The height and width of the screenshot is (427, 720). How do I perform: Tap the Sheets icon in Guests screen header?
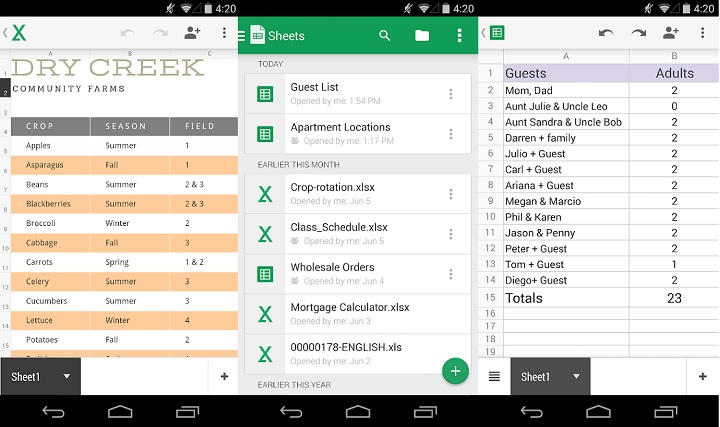coord(497,33)
